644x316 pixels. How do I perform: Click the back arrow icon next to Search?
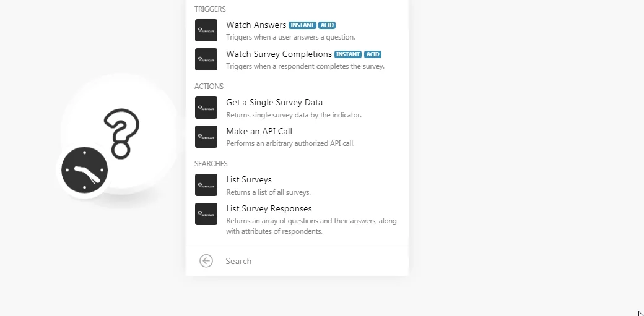tap(206, 261)
